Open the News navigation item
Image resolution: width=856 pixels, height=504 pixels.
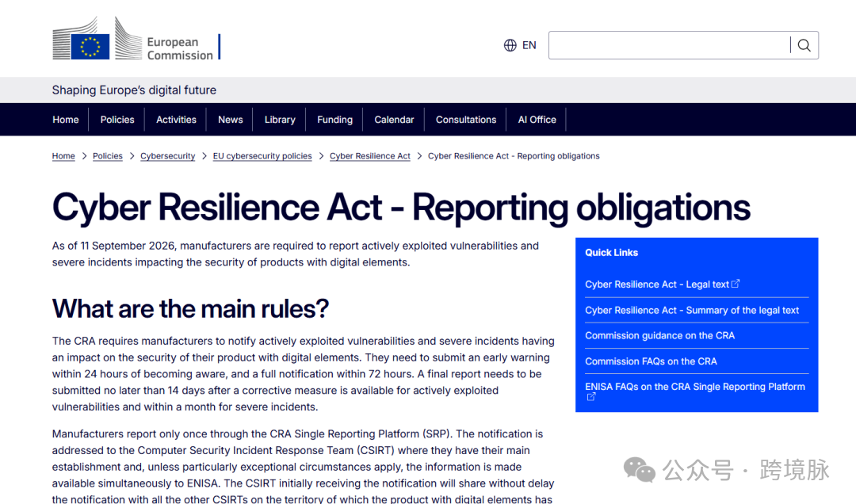point(231,120)
